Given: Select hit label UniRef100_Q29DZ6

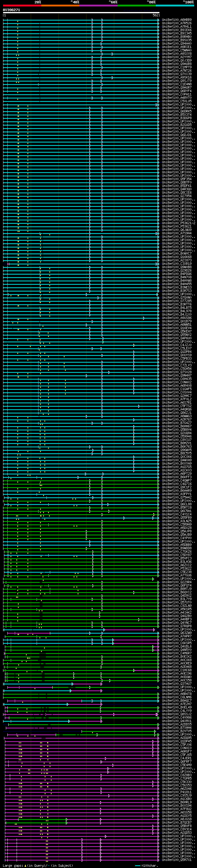Looking at the screenshot, I should (177, 270).
